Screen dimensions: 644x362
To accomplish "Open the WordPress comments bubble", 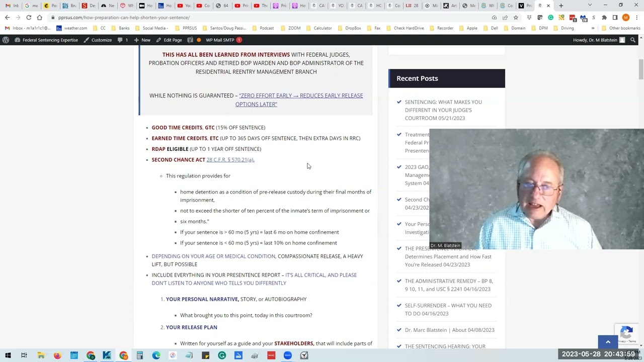I will [123, 40].
